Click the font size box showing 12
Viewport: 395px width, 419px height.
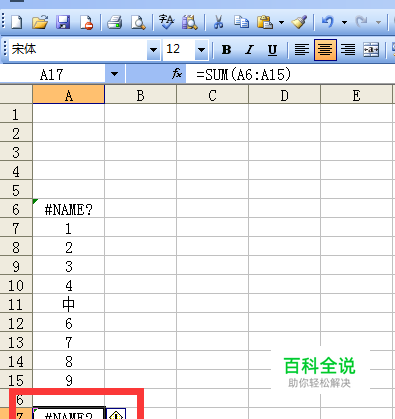179,50
